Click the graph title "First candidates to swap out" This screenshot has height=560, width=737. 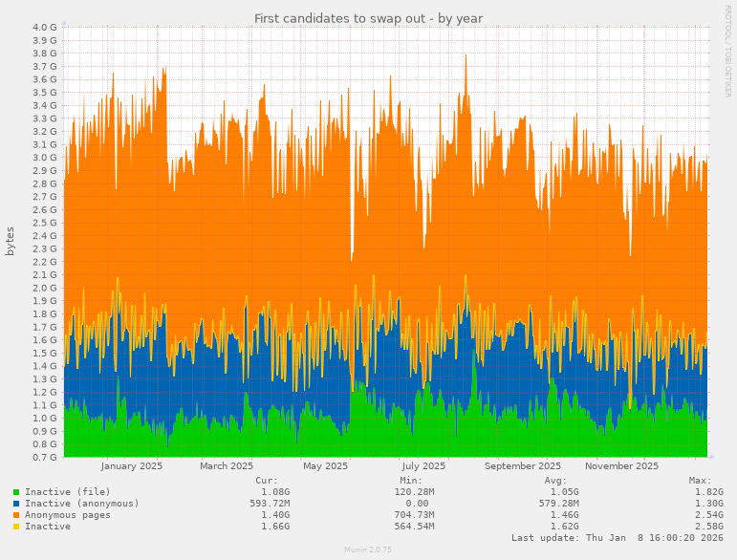(x=368, y=18)
